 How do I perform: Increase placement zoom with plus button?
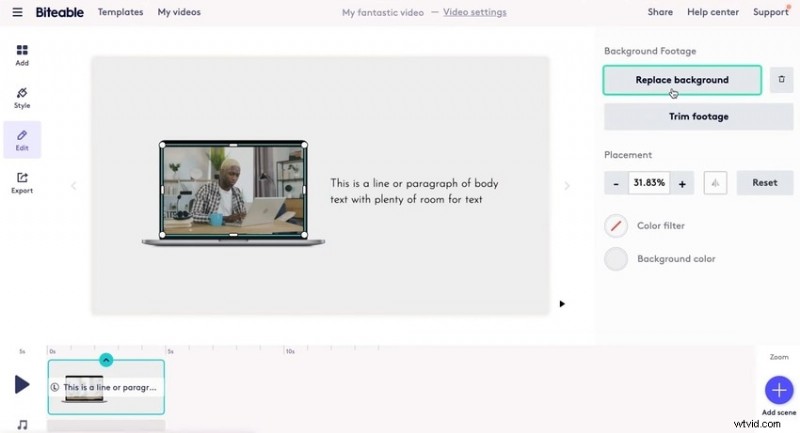[x=682, y=184]
